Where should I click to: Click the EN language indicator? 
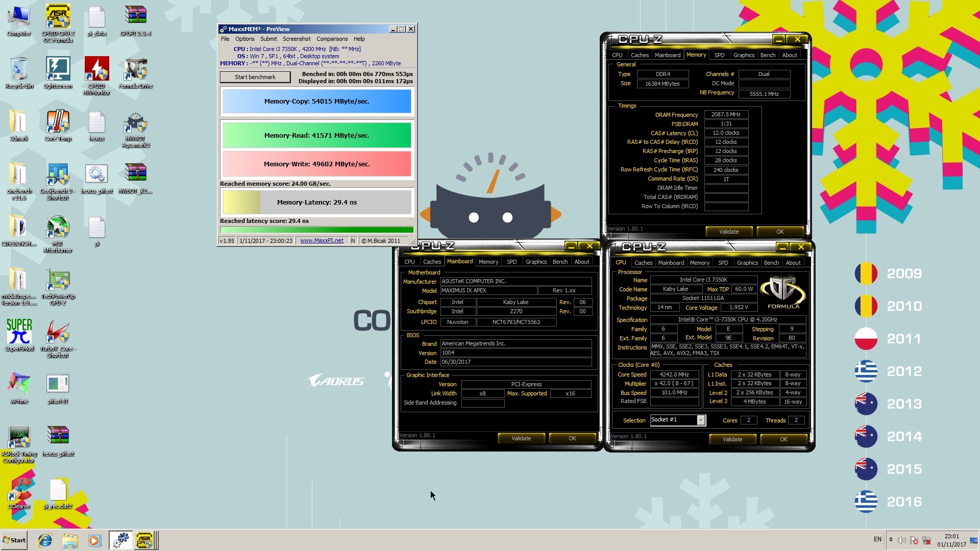coord(877,539)
